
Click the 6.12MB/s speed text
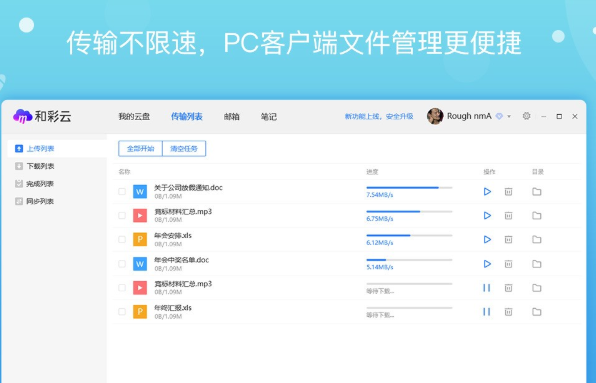[x=380, y=243]
